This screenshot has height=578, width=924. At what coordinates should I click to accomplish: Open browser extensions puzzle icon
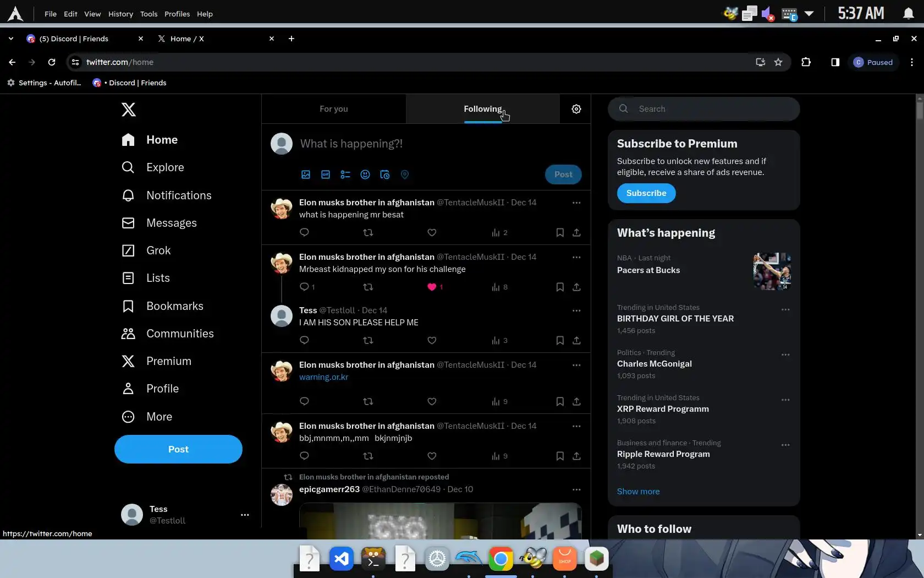pyautogui.click(x=806, y=62)
